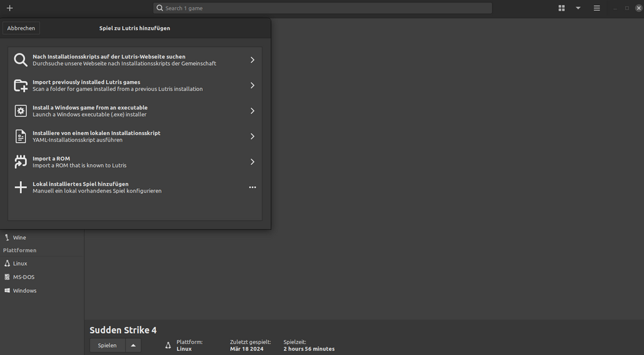This screenshot has height=355, width=644.
Task: Click the document icon for local install script
Action: coord(21,137)
